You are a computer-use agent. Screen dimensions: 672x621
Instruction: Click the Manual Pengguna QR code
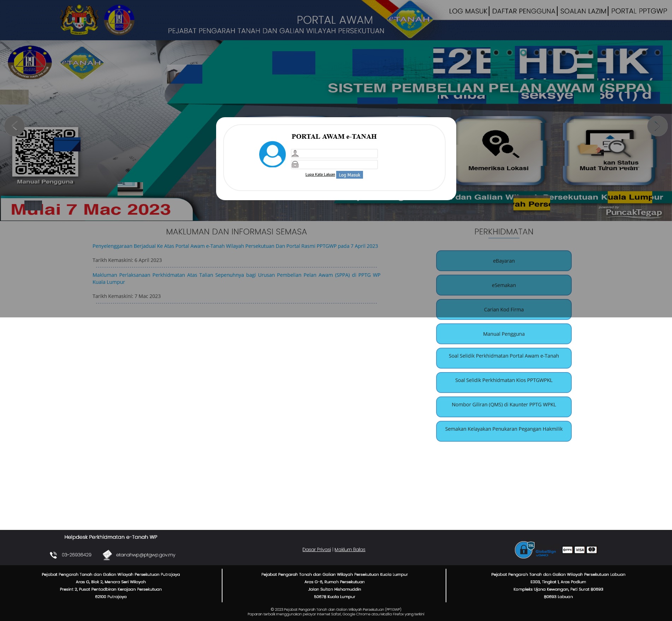point(45,152)
